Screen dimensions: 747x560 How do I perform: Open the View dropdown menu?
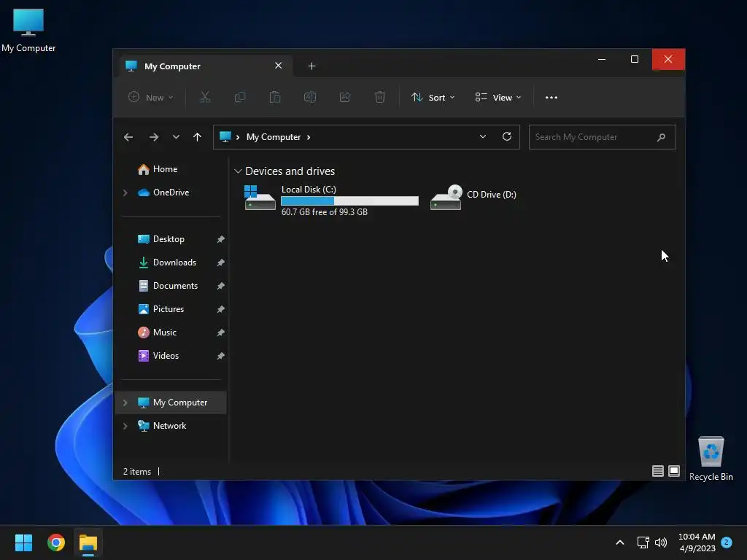(x=498, y=97)
